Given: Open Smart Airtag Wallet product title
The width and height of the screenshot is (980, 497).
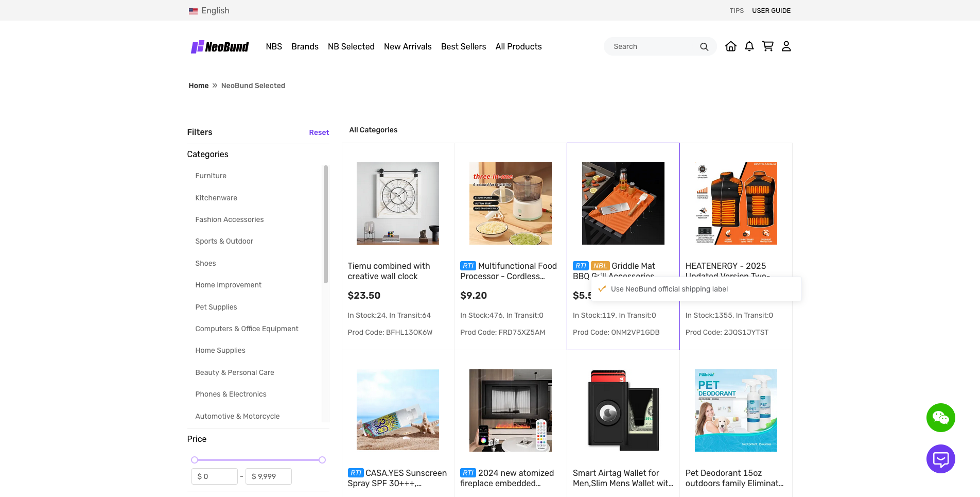Looking at the screenshot, I should coord(623,478).
